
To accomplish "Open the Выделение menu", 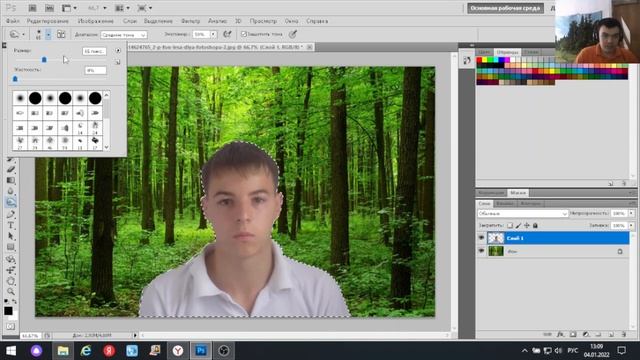I will pyautogui.click(x=158, y=21).
